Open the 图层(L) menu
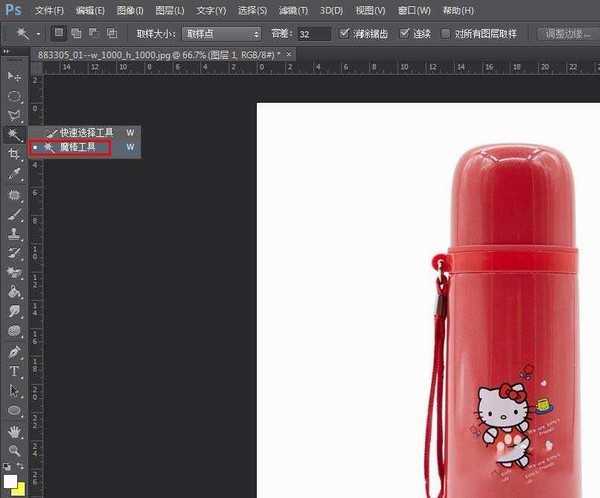The width and height of the screenshot is (600, 498). click(166, 10)
